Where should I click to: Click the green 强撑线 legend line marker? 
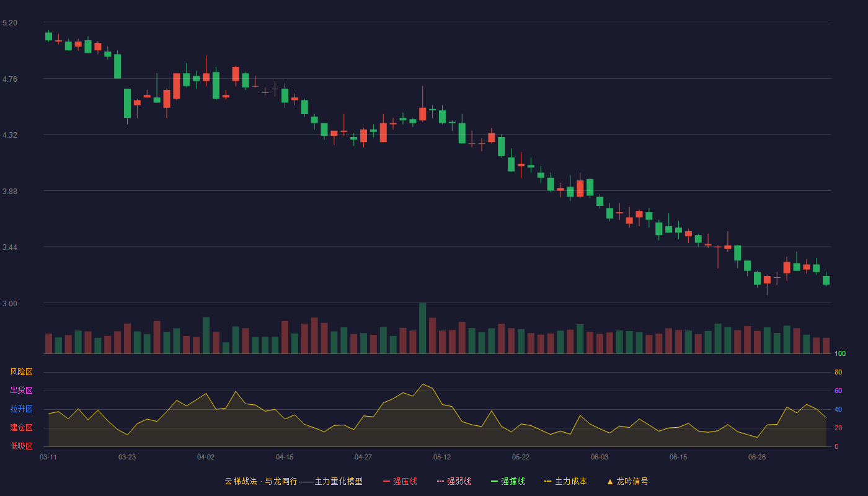(x=494, y=481)
